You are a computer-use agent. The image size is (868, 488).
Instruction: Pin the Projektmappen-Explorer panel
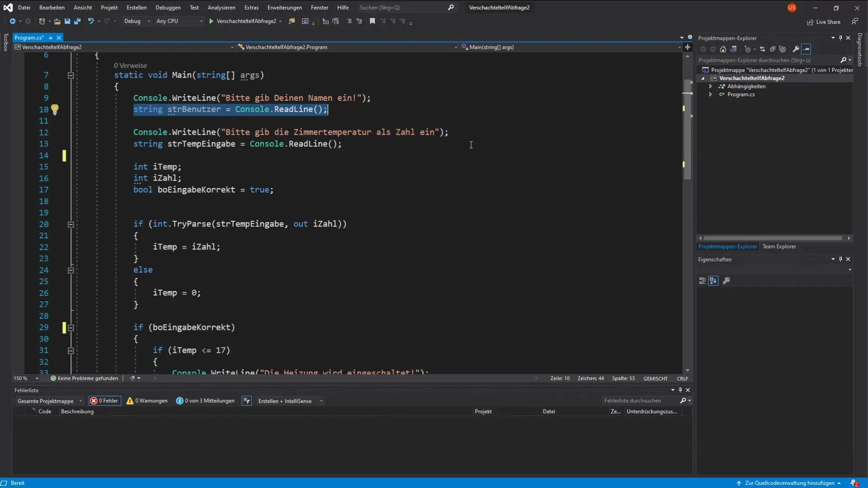coord(840,38)
